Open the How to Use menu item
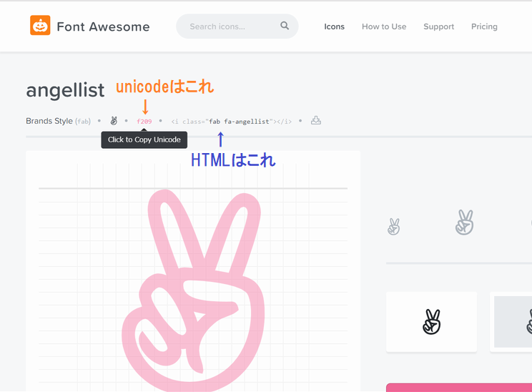This screenshot has width=532, height=392. pyautogui.click(x=384, y=26)
